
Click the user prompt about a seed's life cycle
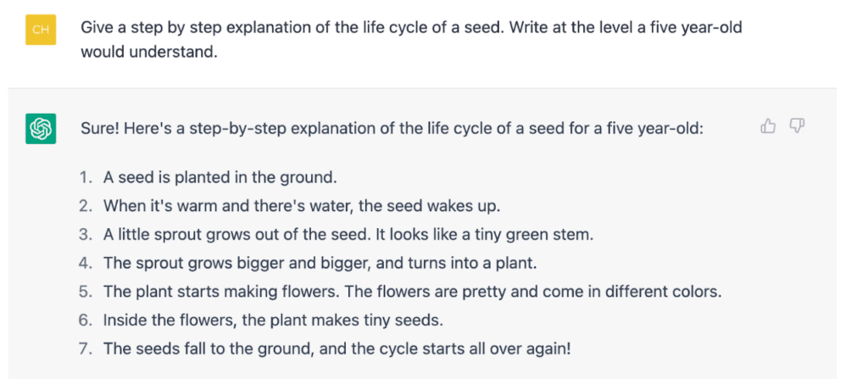pos(411,40)
